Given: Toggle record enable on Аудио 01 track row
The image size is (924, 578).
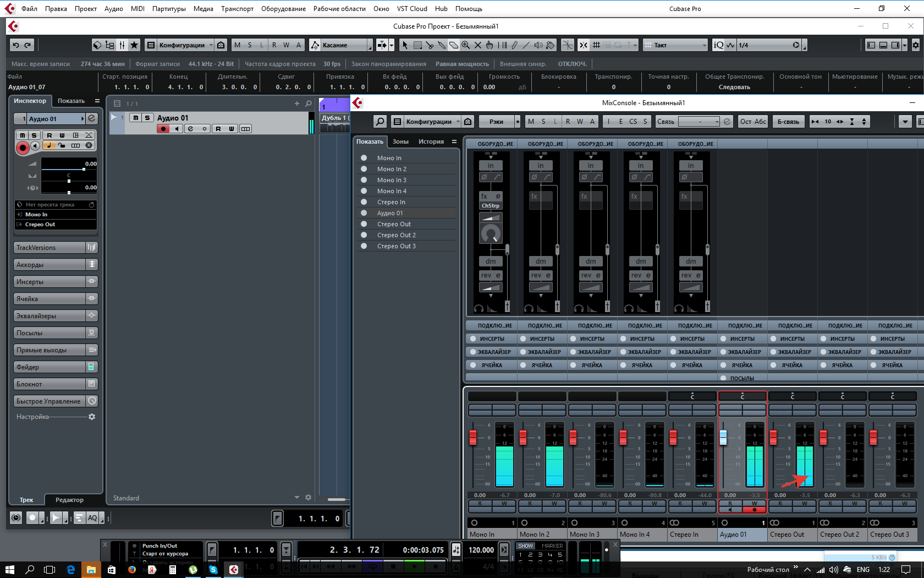Looking at the screenshot, I should [x=163, y=129].
